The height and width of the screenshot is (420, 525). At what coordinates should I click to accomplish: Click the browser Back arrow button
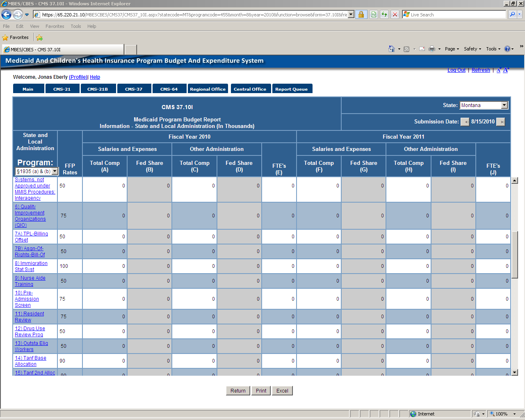6,15
